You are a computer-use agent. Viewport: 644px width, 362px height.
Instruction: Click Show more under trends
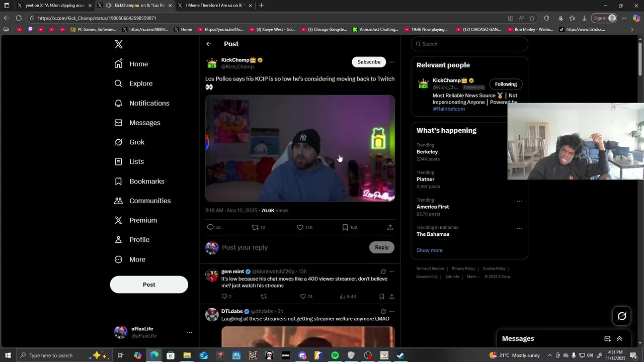click(430, 250)
